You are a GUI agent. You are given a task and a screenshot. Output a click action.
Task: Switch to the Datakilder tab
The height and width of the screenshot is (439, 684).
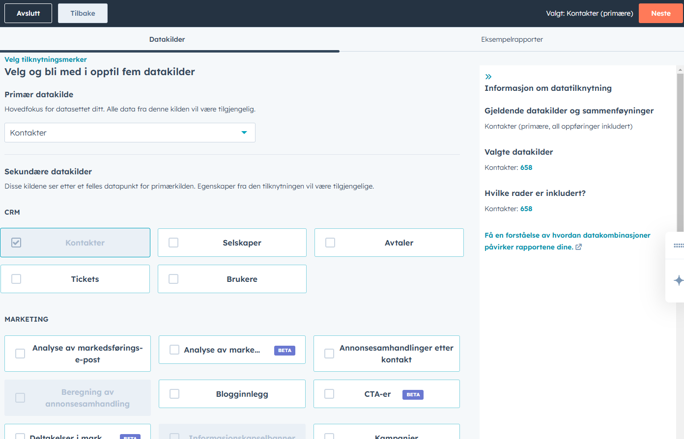tap(167, 39)
